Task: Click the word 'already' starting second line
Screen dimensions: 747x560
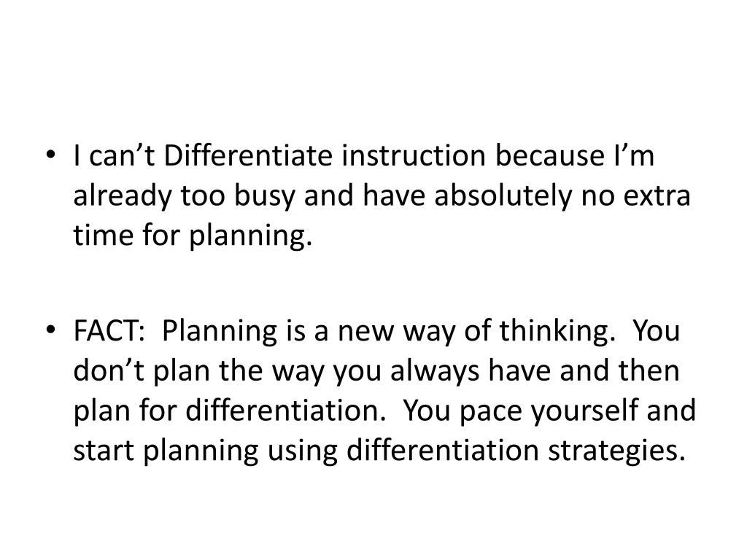Action: pyautogui.click(x=122, y=197)
